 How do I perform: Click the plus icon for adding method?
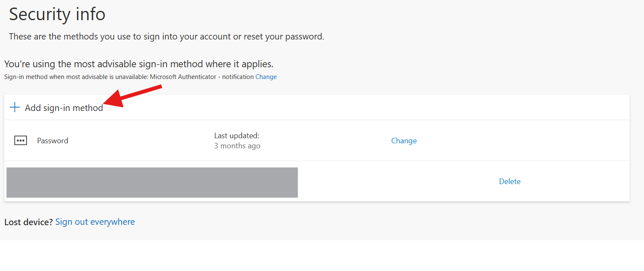(15, 108)
